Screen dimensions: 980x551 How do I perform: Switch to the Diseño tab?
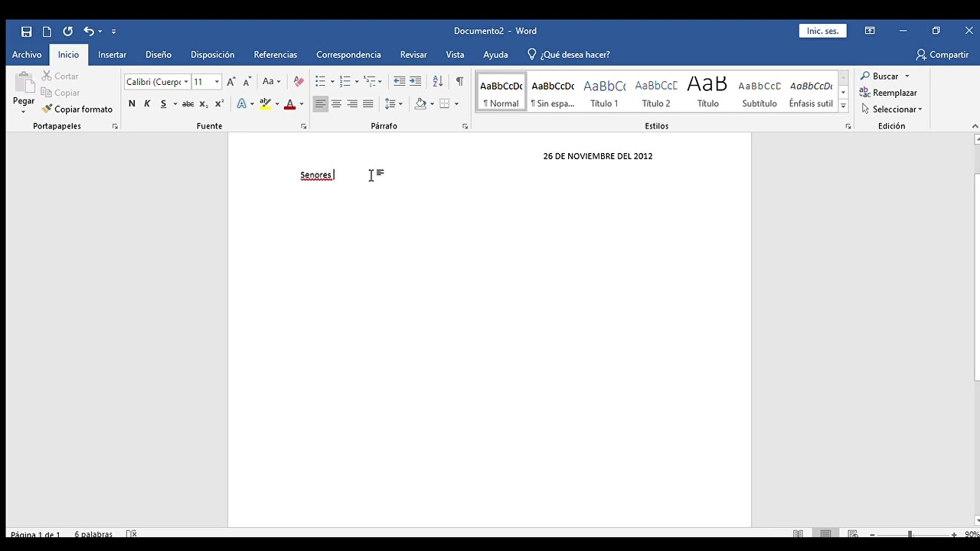(158, 54)
